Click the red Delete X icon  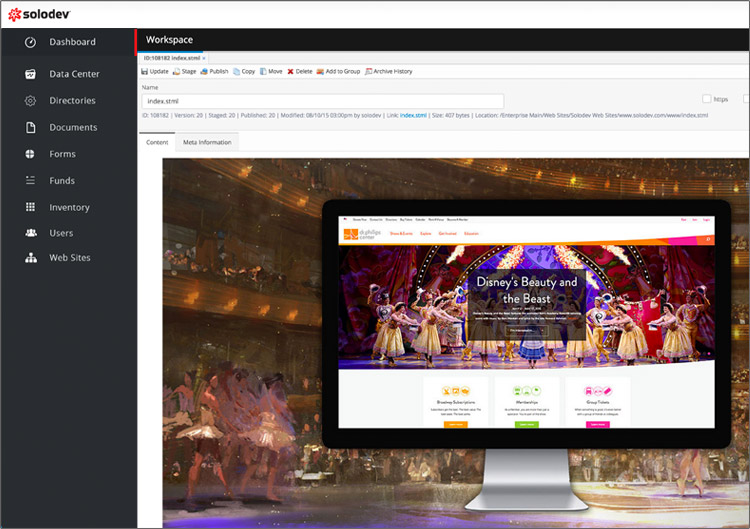(290, 72)
